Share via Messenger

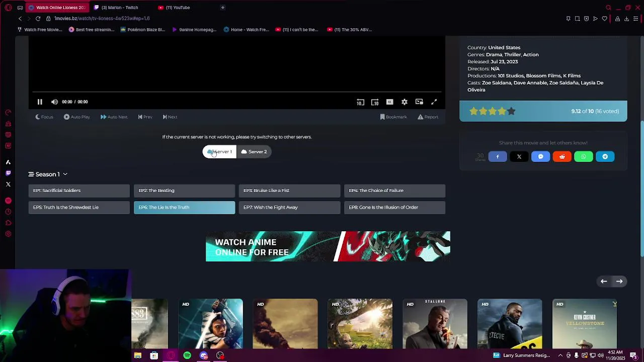pyautogui.click(x=541, y=157)
